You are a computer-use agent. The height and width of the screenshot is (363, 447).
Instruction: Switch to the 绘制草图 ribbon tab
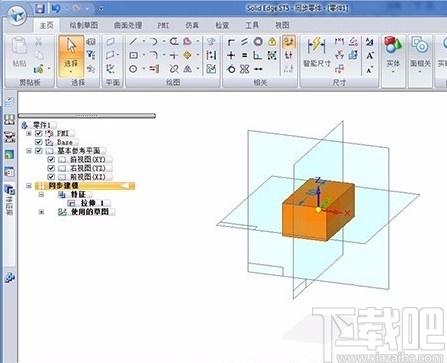coord(84,25)
